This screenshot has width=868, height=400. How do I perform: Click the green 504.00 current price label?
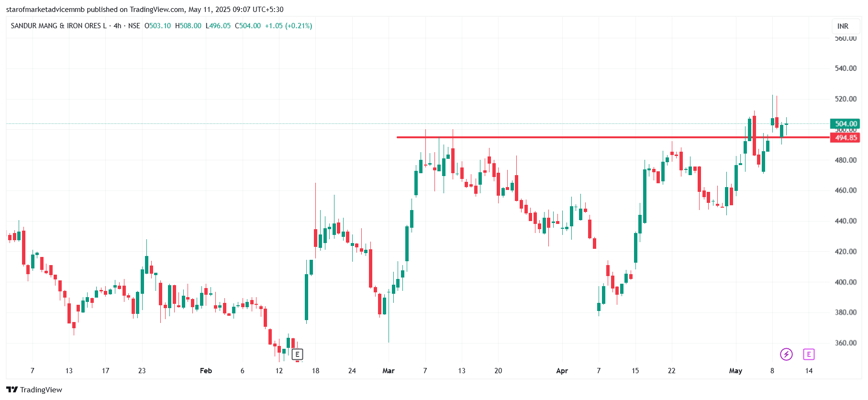click(846, 124)
